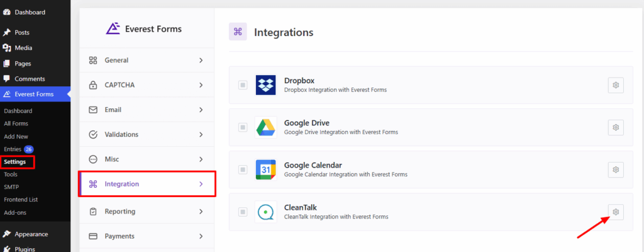Viewport: 644px width, 252px height.
Task: Open Google Drive settings gear
Action: (x=616, y=128)
